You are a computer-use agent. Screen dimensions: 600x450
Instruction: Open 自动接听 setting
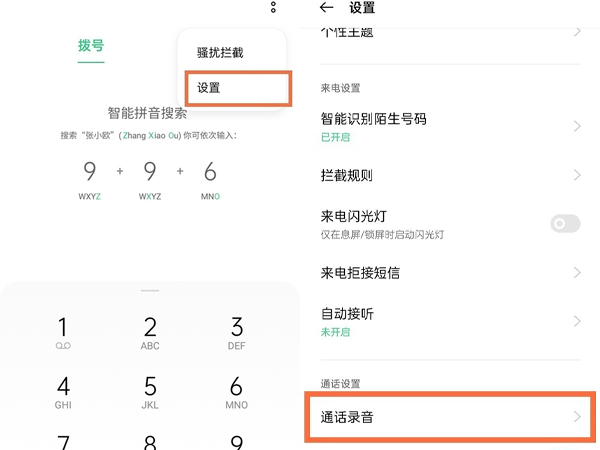point(450,321)
